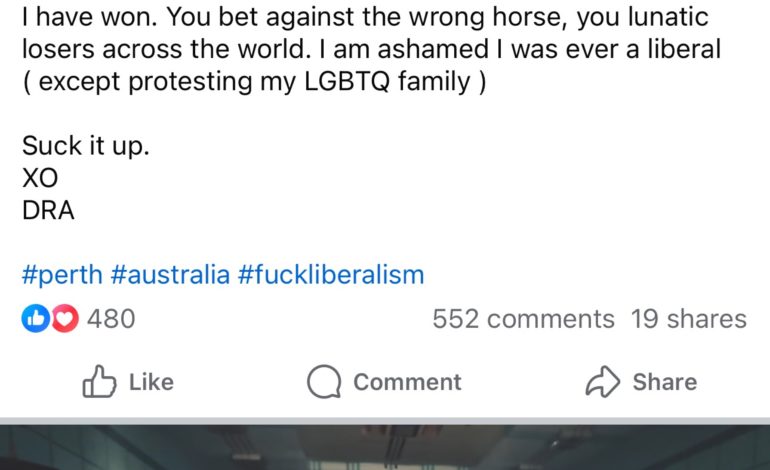This screenshot has width=770, height=470.
Task: View the 480 reactions count
Action: (x=111, y=319)
